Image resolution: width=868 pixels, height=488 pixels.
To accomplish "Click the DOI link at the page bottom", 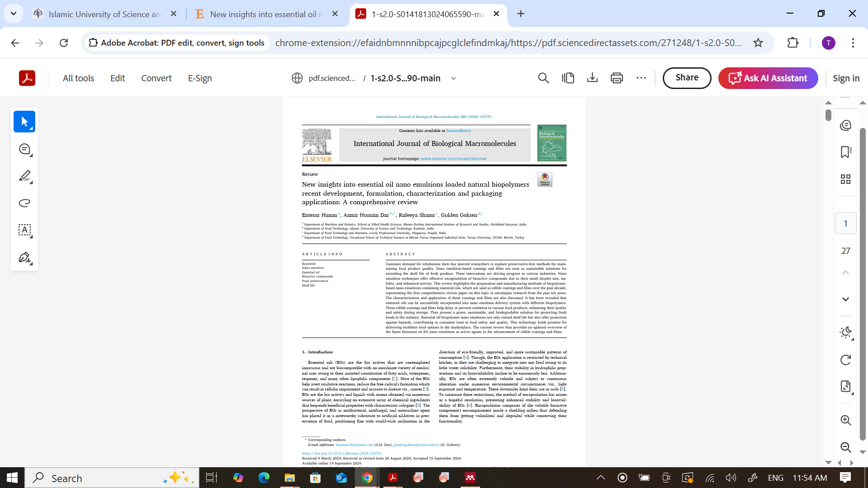I will (x=342, y=453).
